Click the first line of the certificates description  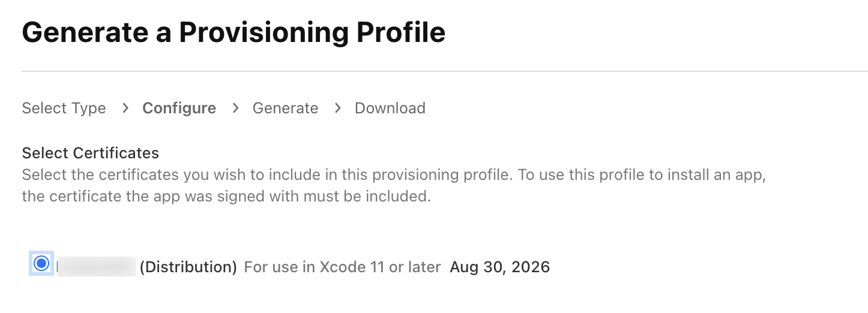pos(394,176)
